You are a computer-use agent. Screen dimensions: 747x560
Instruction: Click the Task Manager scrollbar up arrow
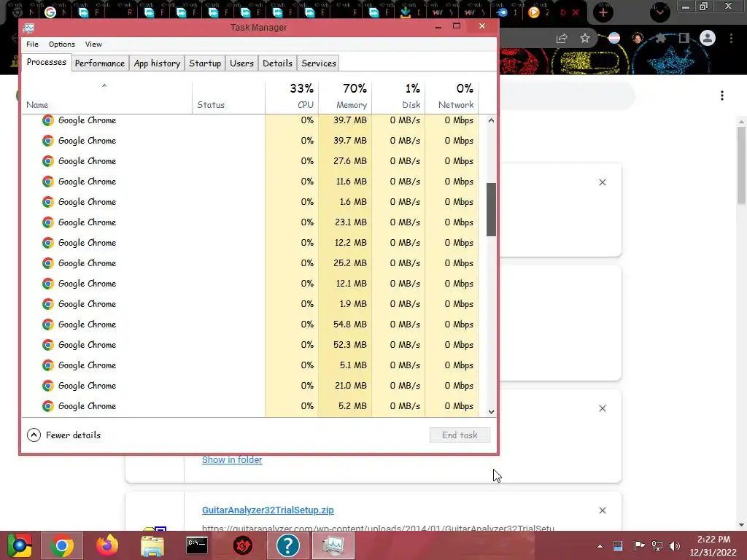[491, 120]
